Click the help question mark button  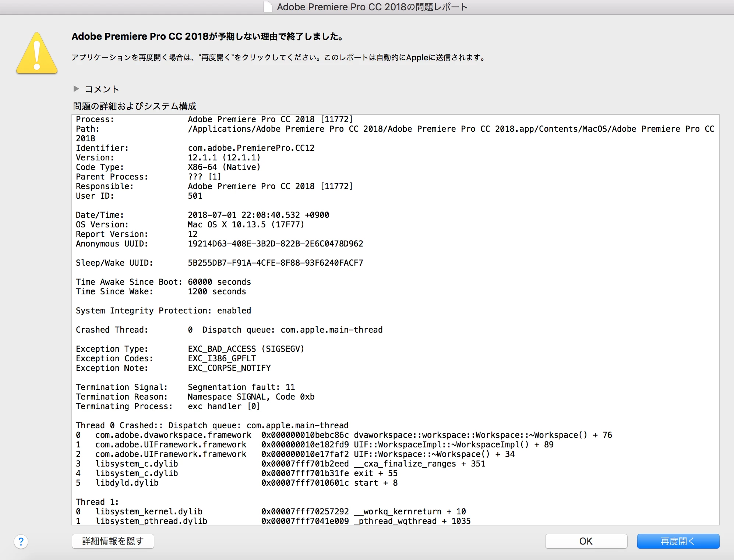click(21, 541)
